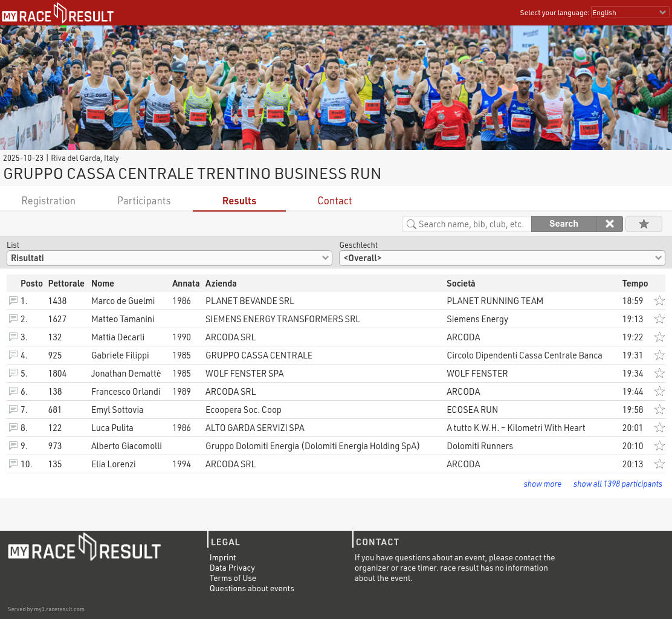Screen dimensions: 672x619
Task: Open details icon for Marco de Guelmi
Action: tap(13, 300)
